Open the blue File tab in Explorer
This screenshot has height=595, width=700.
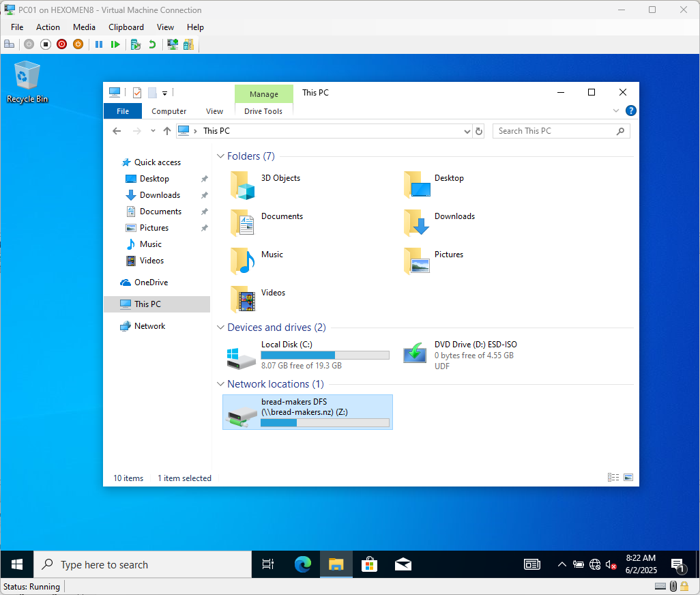pos(123,111)
